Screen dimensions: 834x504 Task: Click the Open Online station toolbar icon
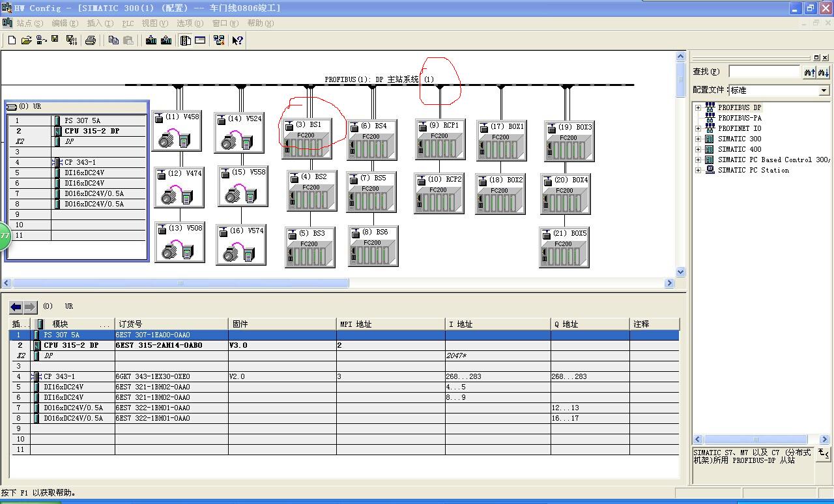click(41, 40)
